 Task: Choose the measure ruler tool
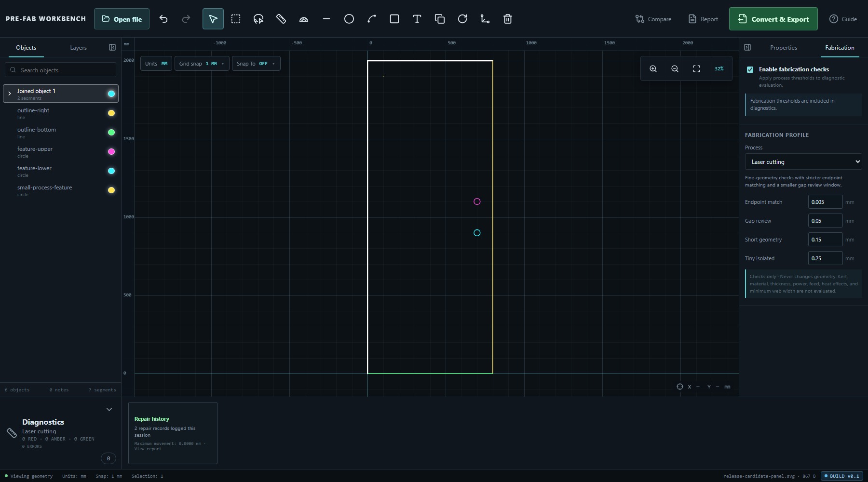coord(281,19)
